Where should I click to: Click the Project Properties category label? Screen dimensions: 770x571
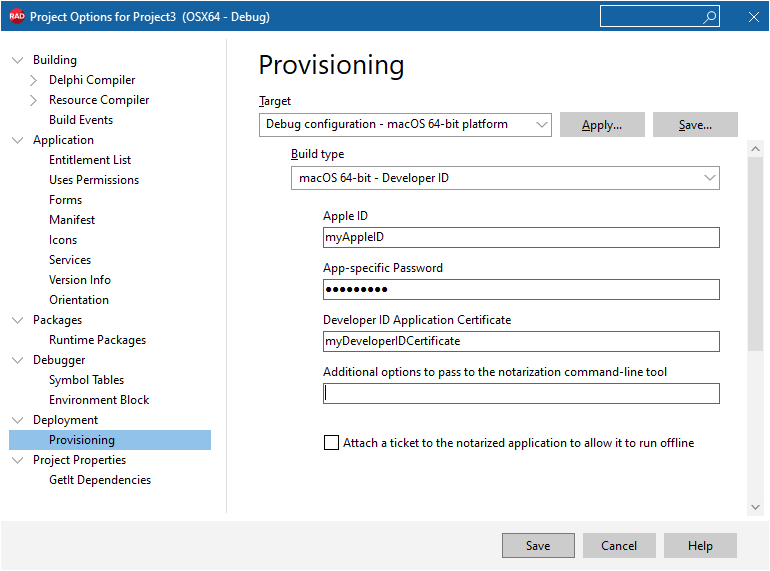click(80, 460)
